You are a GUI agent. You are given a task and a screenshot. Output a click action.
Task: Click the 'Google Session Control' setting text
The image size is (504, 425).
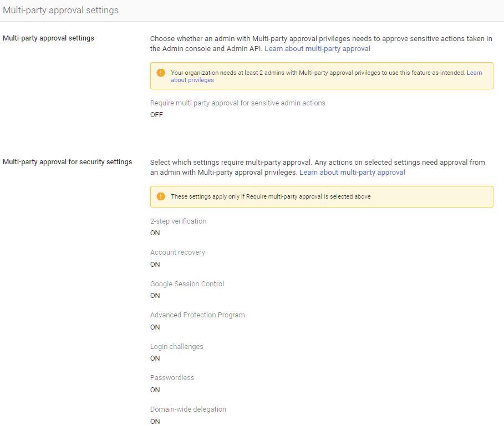pyautogui.click(x=187, y=284)
